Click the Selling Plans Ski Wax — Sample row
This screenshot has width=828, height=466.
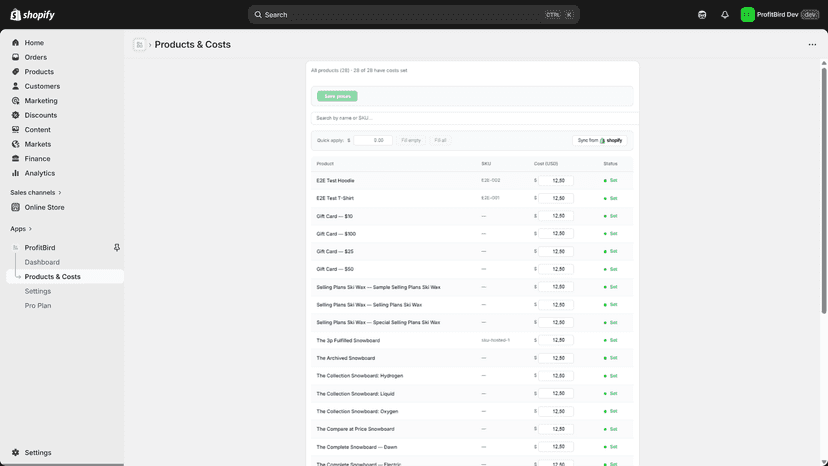378,287
